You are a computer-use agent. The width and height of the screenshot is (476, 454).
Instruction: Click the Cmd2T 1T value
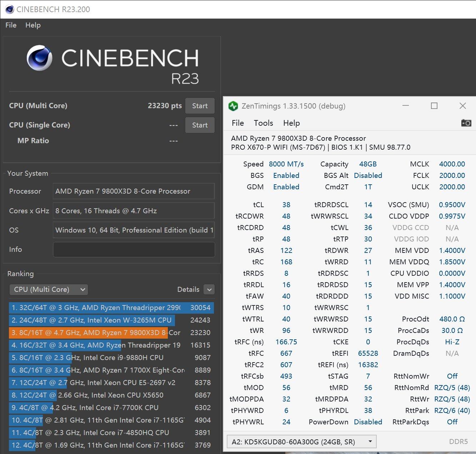pyautogui.click(x=368, y=187)
